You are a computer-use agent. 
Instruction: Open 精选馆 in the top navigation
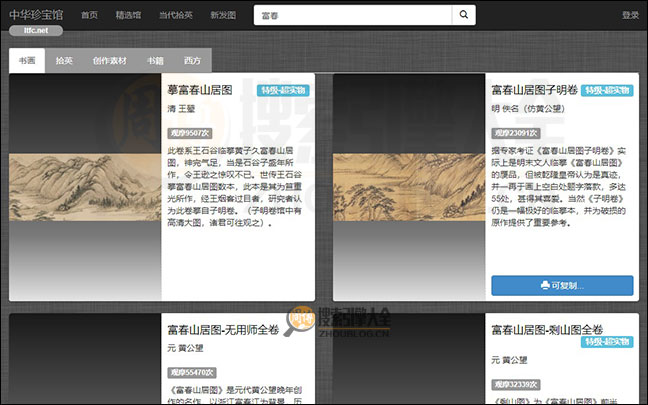[128, 15]
